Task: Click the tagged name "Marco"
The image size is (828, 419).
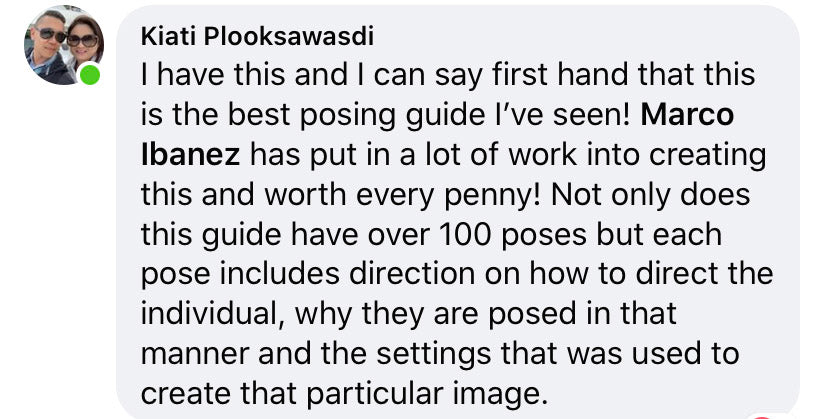Action: pyautogui.click(x=687, y=115)
